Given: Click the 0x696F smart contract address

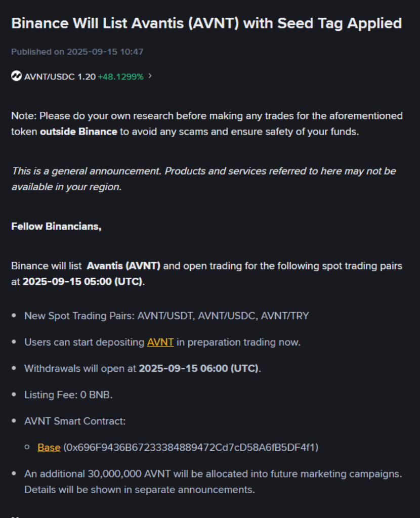Looking at the screenshot, I should coord(190,447).
